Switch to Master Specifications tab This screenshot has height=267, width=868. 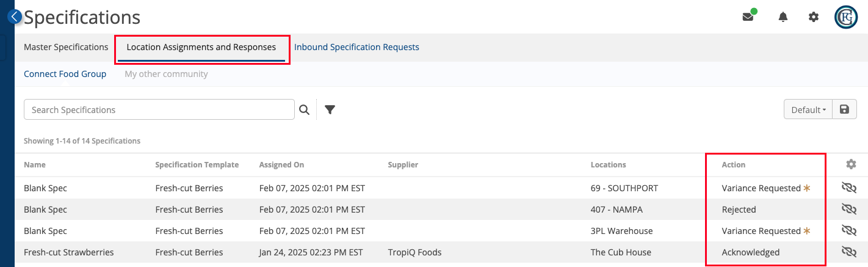point(66,47)
